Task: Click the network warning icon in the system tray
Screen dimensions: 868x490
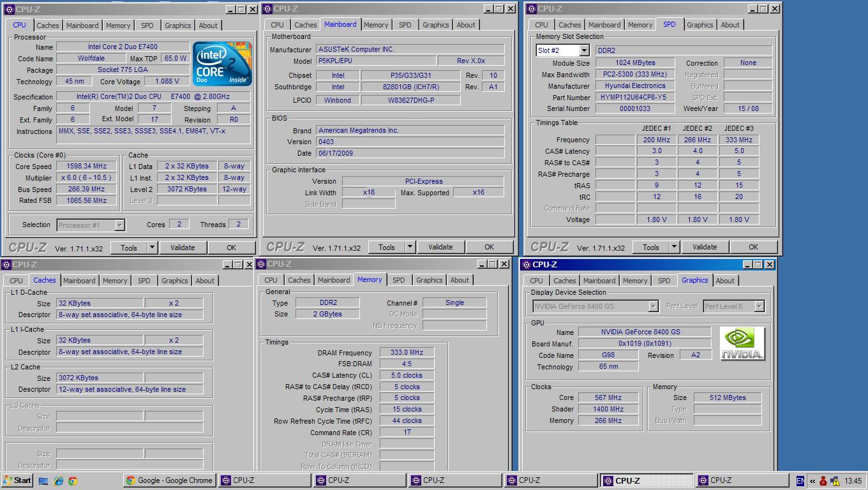Action: point(835,481)
